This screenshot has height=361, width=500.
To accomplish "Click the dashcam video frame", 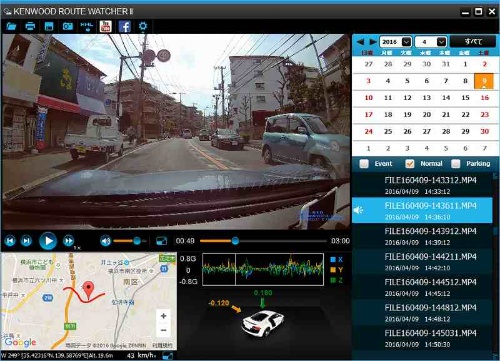I will coord(176,132).
